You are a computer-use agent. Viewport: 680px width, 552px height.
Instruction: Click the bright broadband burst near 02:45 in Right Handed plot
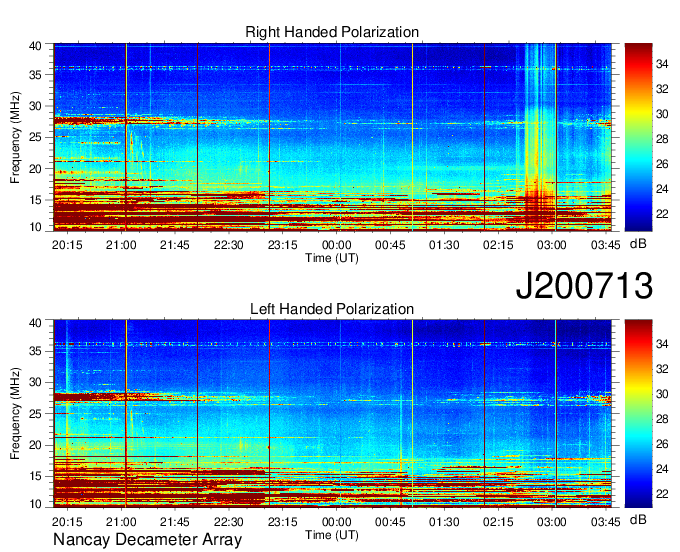click(x=538, y=137)
